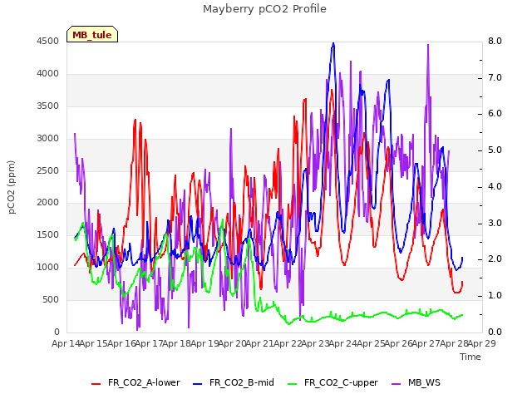Click the 1000 left axis tick label
Viewport: 532px width, 399px height.
click(48, 267)
